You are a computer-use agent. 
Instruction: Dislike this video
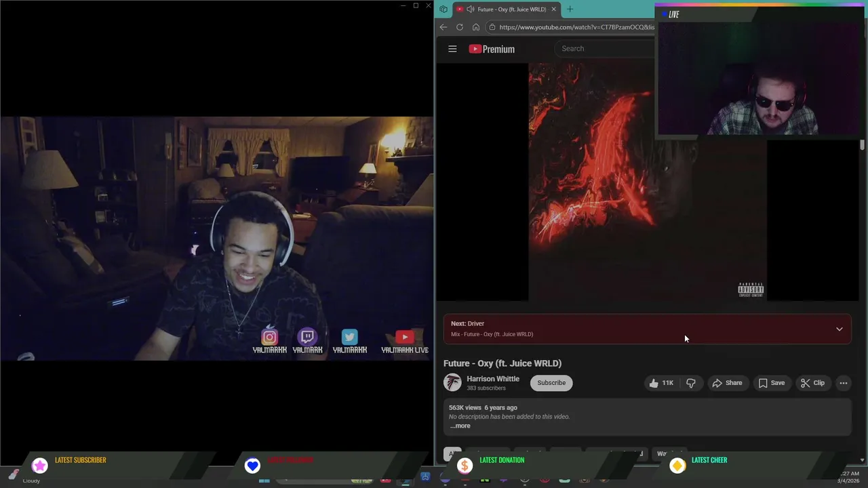(690, 383)
